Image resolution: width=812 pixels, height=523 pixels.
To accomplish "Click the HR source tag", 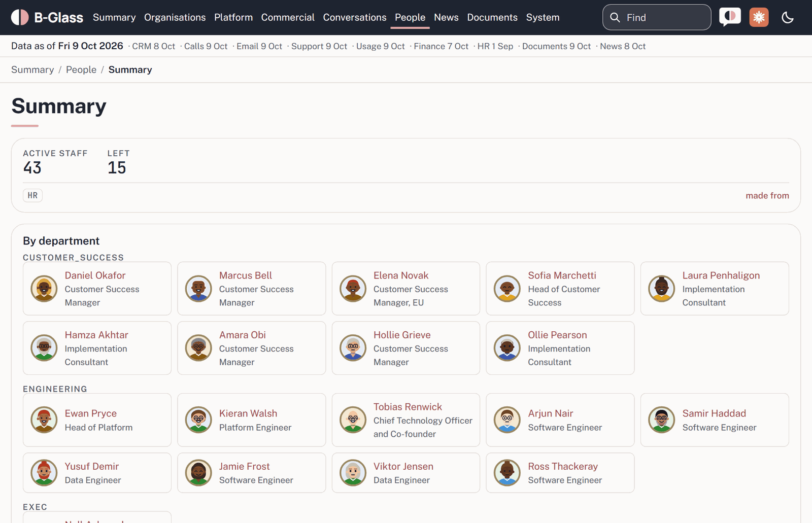I will point(32,195).
